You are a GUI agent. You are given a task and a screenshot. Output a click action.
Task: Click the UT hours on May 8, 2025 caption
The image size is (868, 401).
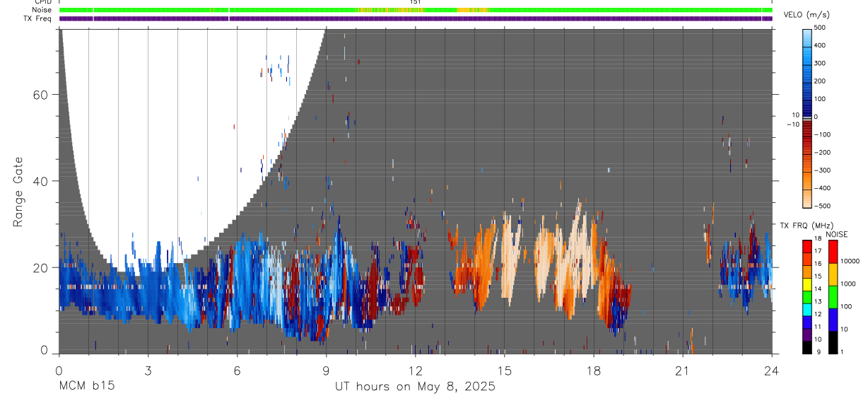pyautogui.click(x=415, y=387)
